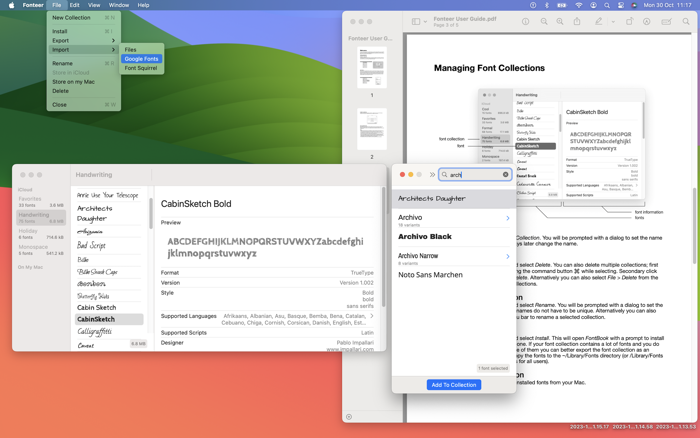Select Calligraffitti font in list
The height and width of the screenshot is (438, 700).
(109, 331)
